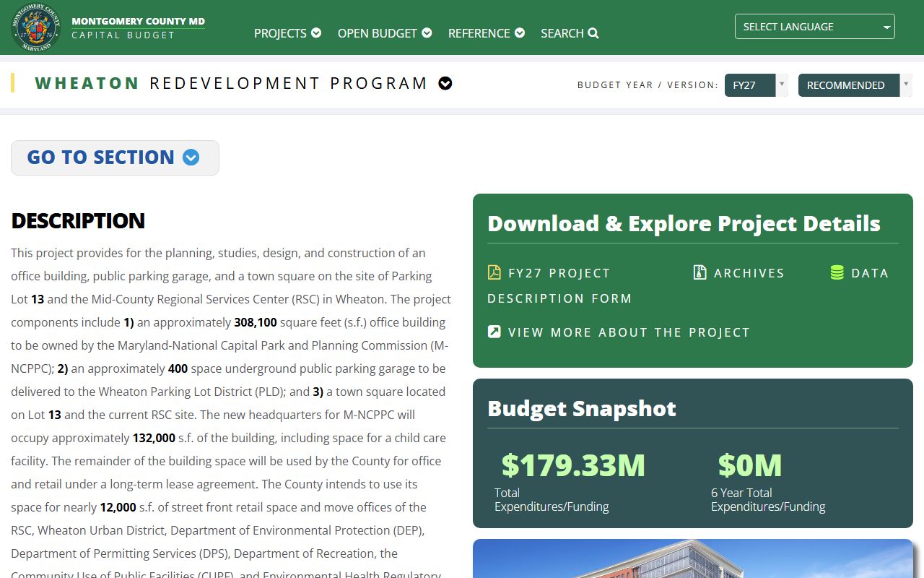Click the 6 Year Total Expenditures/Funding label
The image size is (924, 578).
[768, 500]
